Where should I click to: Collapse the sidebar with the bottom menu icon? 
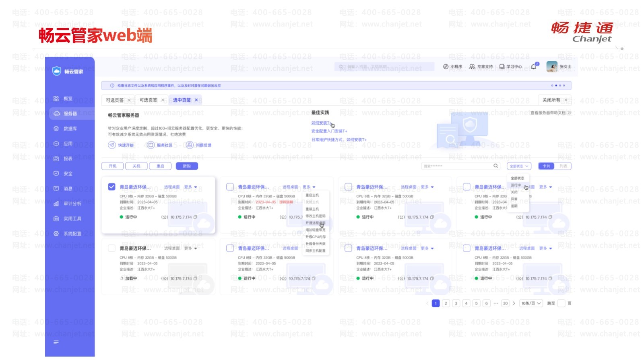click(56, 342)
